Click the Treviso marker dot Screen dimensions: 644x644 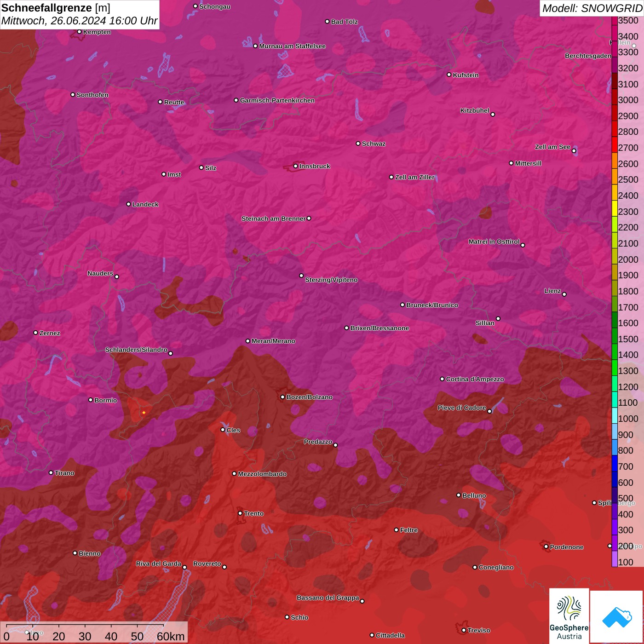(464, 630)
